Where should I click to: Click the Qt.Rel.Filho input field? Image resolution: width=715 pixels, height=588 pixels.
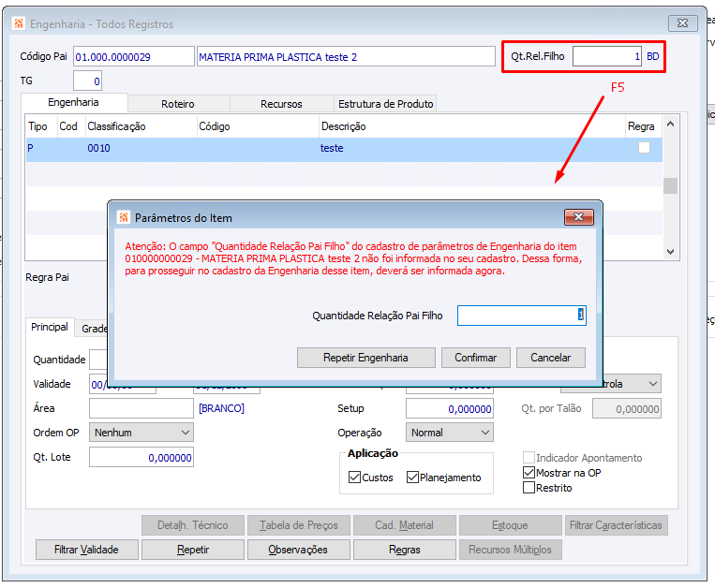(x=607, y=56)
